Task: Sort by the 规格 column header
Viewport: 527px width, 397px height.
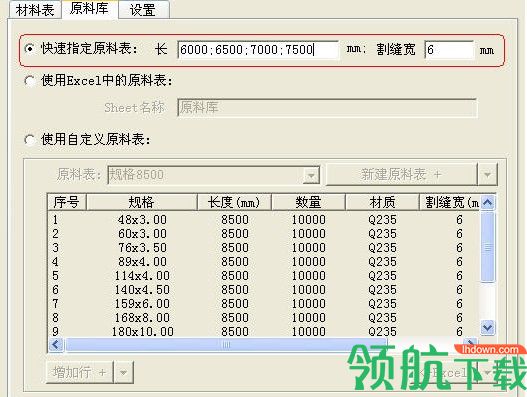Action: pyautogui.click(x=141, y=202)
